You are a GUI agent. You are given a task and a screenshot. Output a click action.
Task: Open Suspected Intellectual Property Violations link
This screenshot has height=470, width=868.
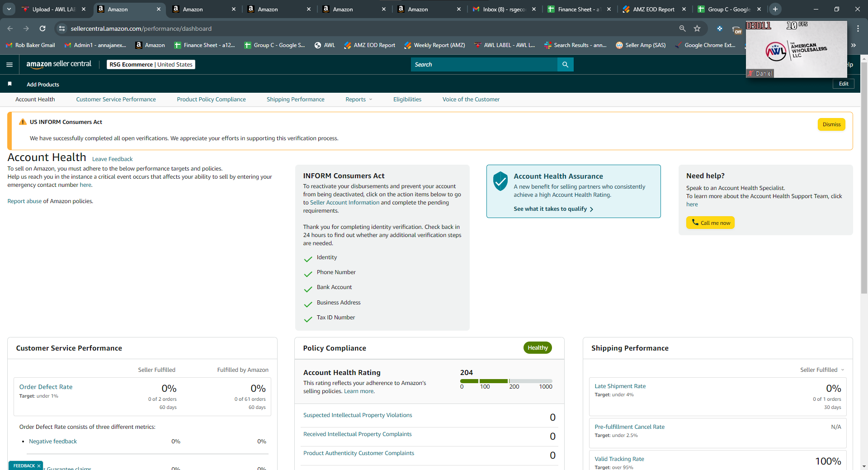358,415
